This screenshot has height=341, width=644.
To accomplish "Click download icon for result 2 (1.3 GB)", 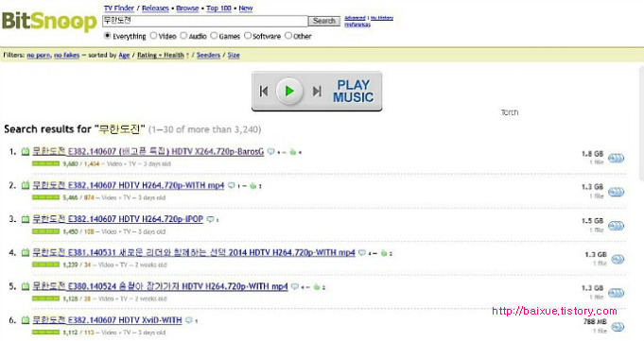I will [x=616, y=192].
